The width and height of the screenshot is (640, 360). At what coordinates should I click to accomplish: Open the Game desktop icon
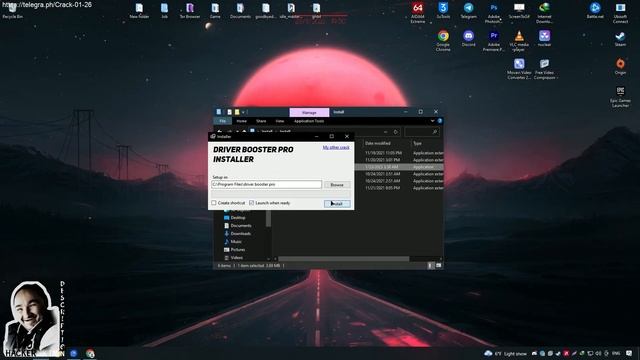pos(215,11)
